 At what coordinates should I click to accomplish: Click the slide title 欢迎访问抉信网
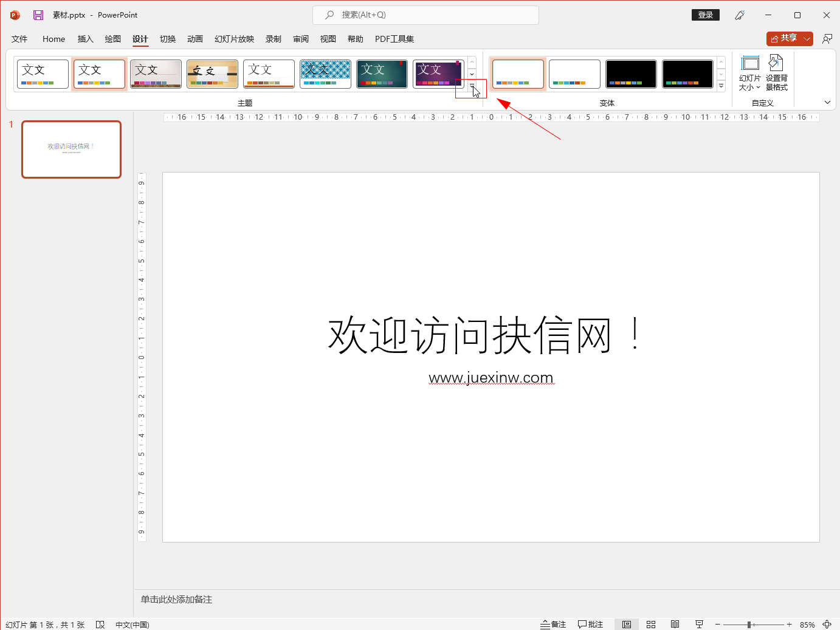(x=484, y=334)
